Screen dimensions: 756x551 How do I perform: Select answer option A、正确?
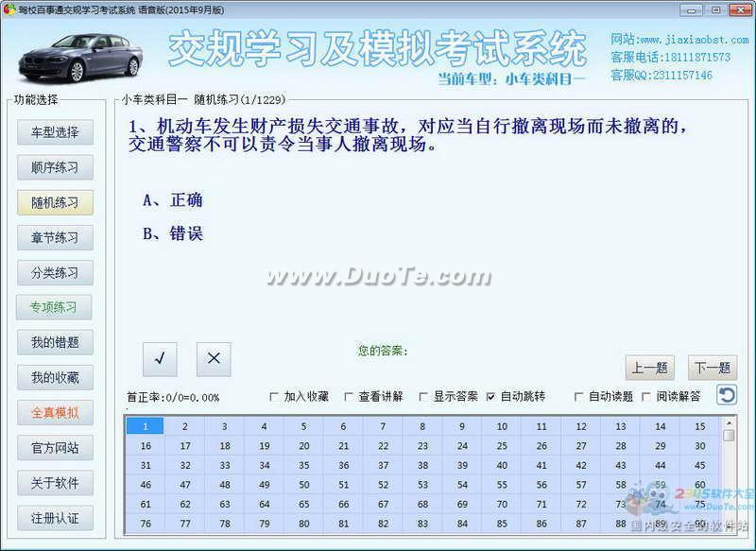pyautogui.click(x=173, y=200)
